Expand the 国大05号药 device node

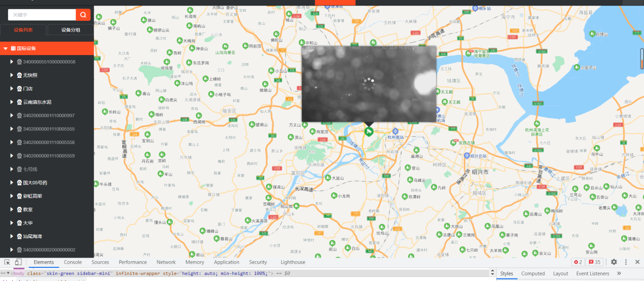[x=12, y=182]
